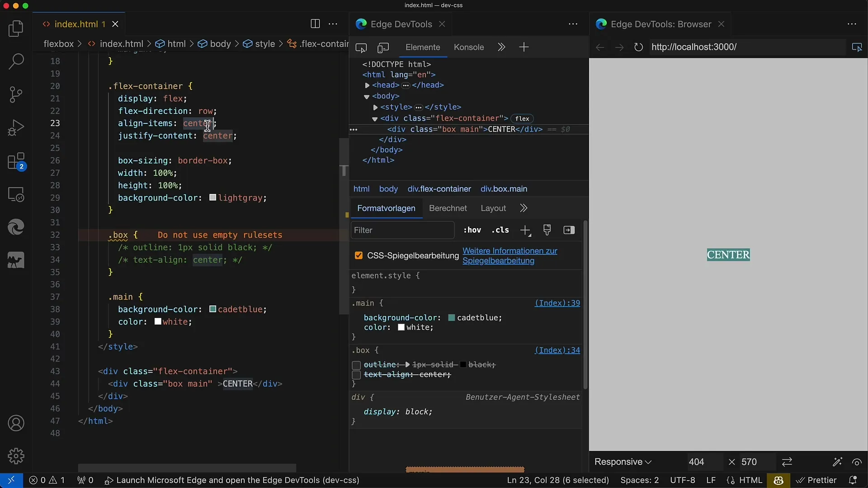Image resolution: width=868 pixels, height=488 pixels.
Task: Toggle vision emulation eye icon in browser
Action: 857,462
